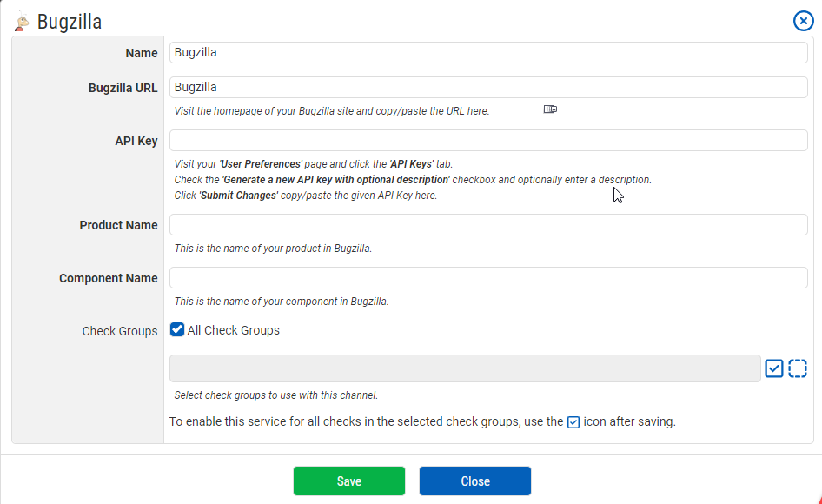822x504 pixels.
Task: Click the dashed deselect-all check groups icon
Action: tap(798, 368)
